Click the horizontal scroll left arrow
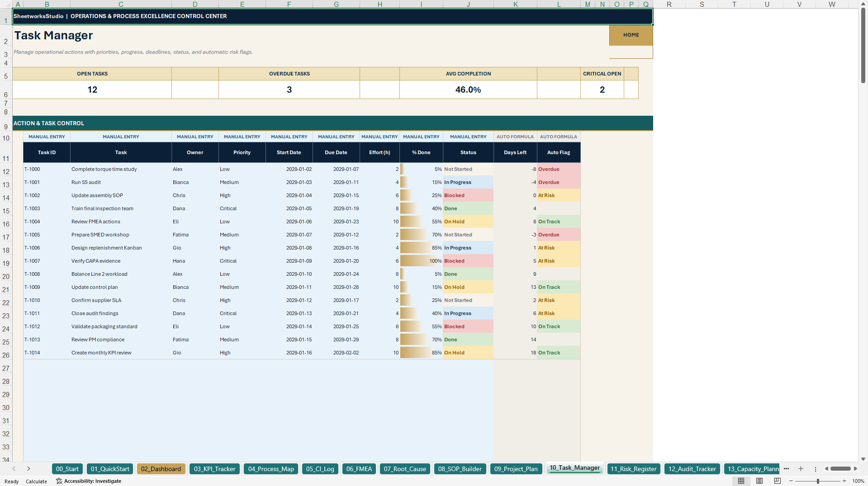The height and width of the screenshot is (486, 868). click(826, 469)
